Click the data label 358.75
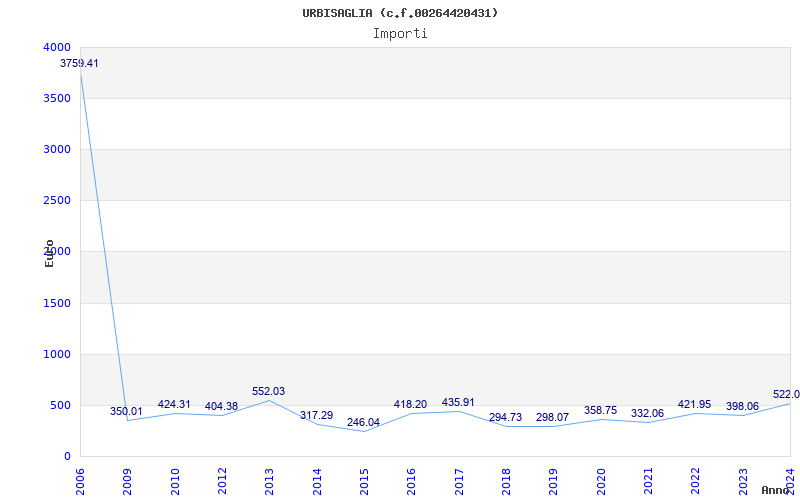 pos(601,410)
